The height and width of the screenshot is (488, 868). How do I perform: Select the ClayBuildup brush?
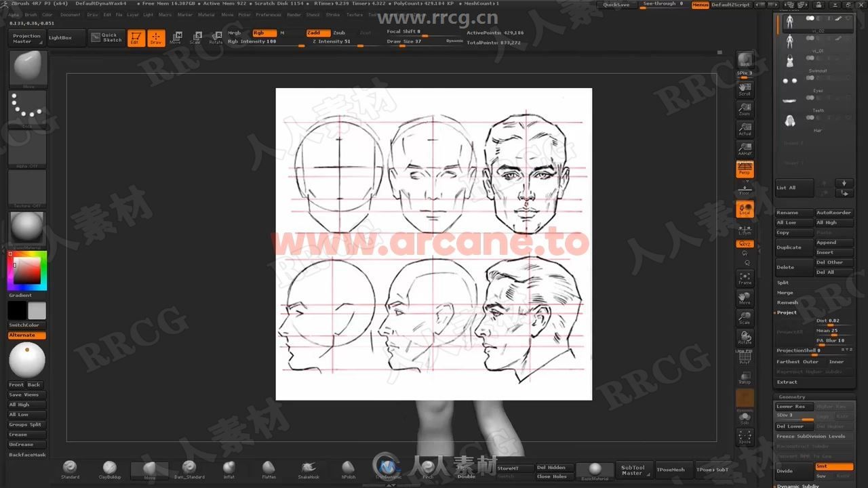110,470
